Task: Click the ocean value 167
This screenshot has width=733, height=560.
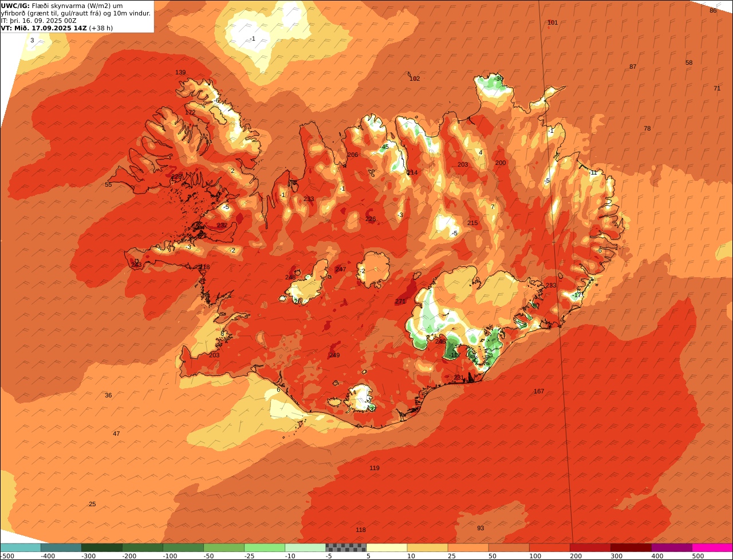Action: [x=539, y=392]
